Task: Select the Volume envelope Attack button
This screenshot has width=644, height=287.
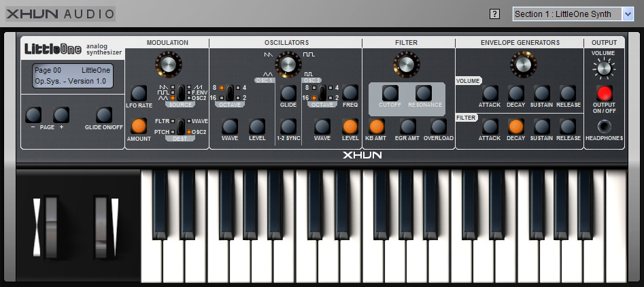Action: pos(490,94)
